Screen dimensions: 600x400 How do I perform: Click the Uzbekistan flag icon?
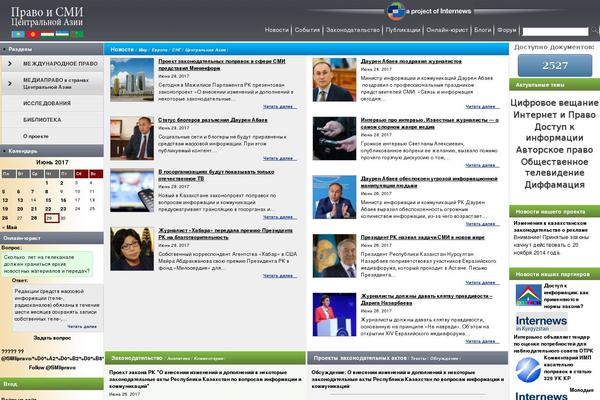click(62, 35)
